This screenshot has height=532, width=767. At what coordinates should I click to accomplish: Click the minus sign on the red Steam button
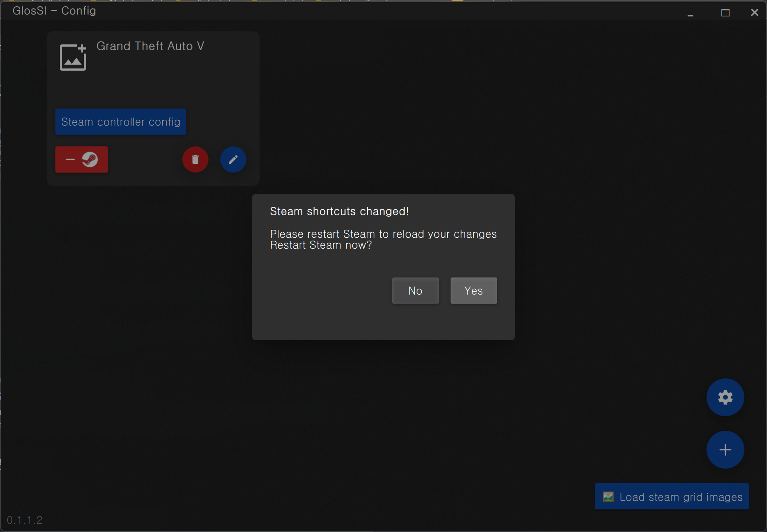tap(70, 160)
